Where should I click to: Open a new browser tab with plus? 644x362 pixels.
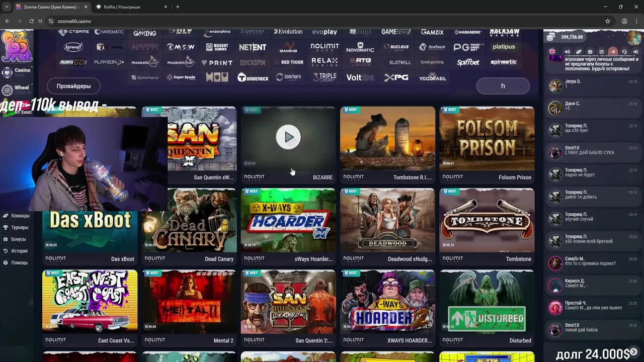(178, 7)
